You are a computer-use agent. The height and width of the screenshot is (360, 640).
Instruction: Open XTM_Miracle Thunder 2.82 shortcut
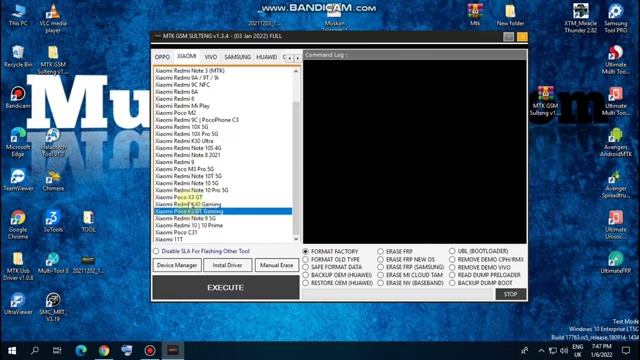(x=580, y=18)
